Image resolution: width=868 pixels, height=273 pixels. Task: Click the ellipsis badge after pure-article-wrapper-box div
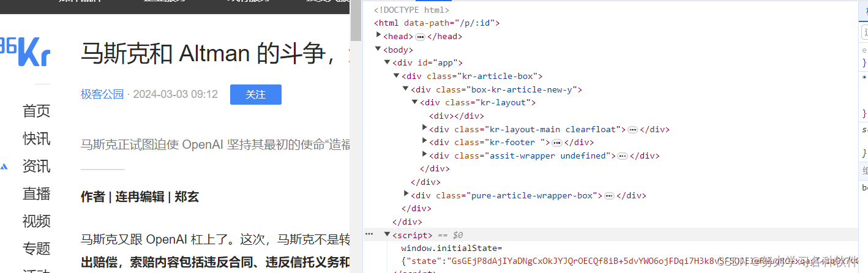609,196
